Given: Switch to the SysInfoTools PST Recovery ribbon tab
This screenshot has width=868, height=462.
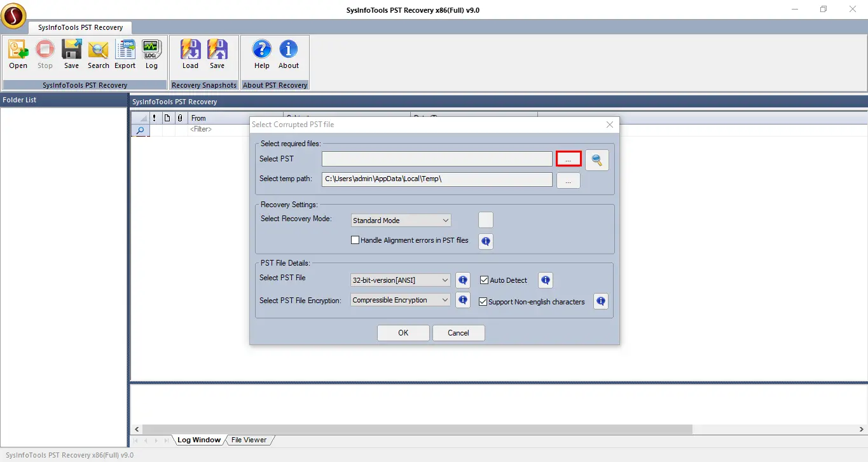Looking at the screenshot, I should click(80, 27).
